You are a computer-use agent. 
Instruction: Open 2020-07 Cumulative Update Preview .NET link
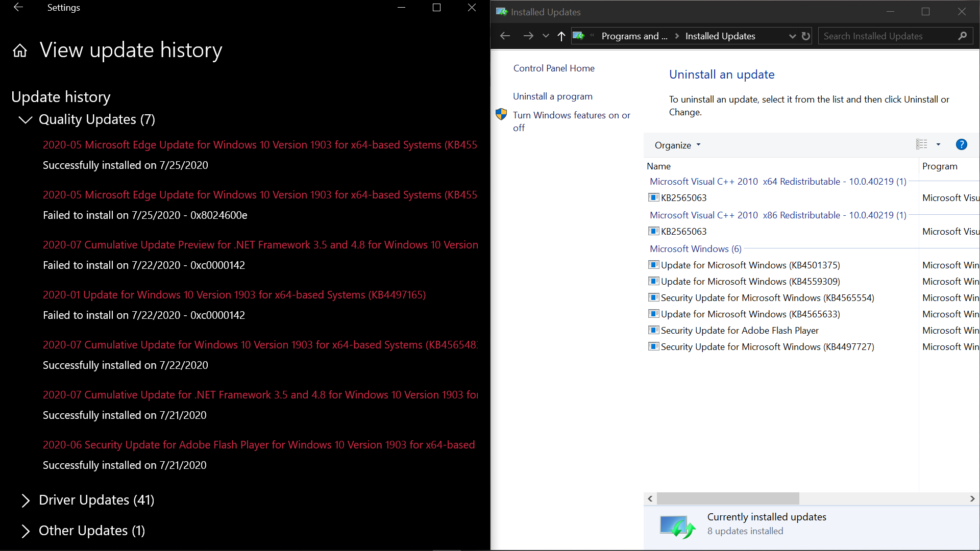[x=260, y=245]
